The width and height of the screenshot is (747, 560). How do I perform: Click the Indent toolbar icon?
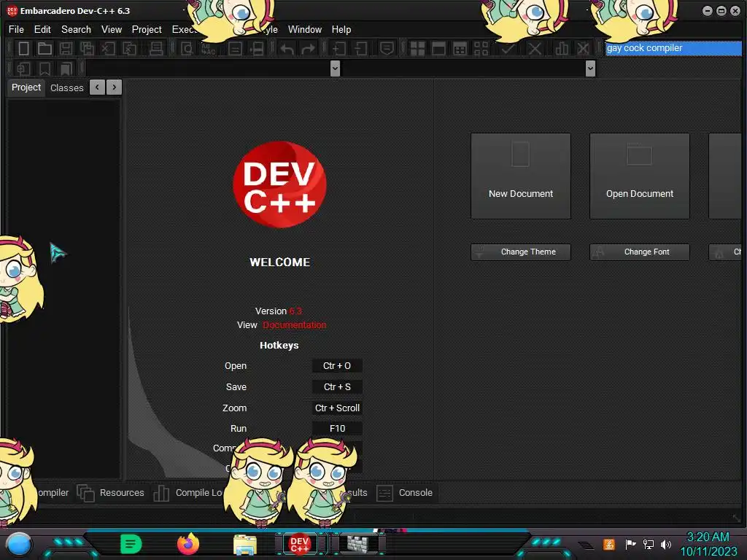tap(338, 49)
